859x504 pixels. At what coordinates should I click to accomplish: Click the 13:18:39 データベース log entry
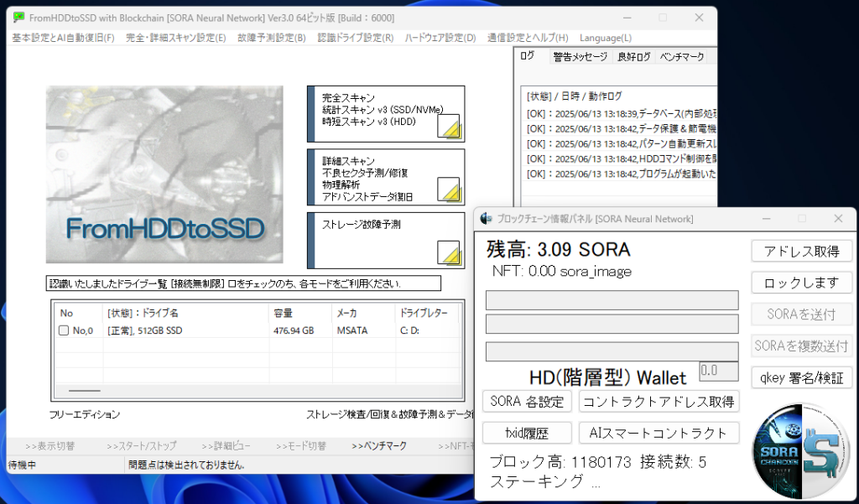click(x=622, y=114)
